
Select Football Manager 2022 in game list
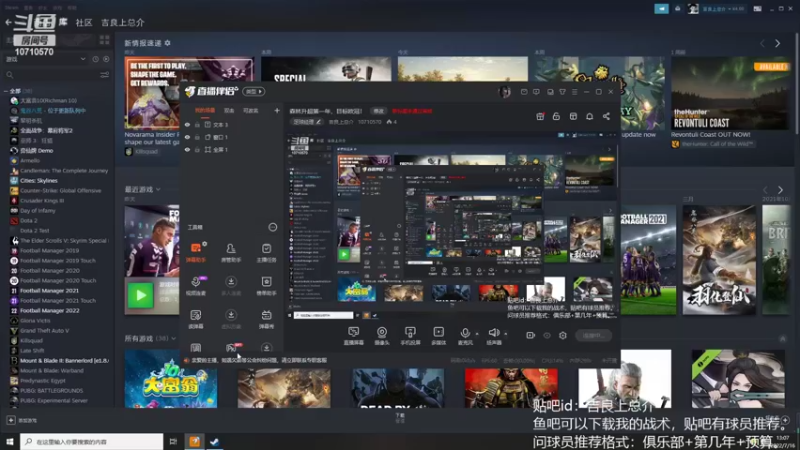49,310
